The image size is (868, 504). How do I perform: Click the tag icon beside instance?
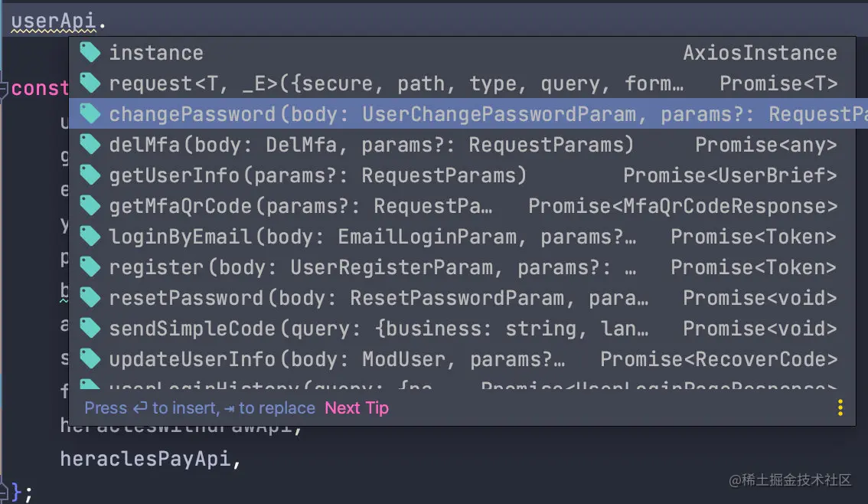(90, 52)
